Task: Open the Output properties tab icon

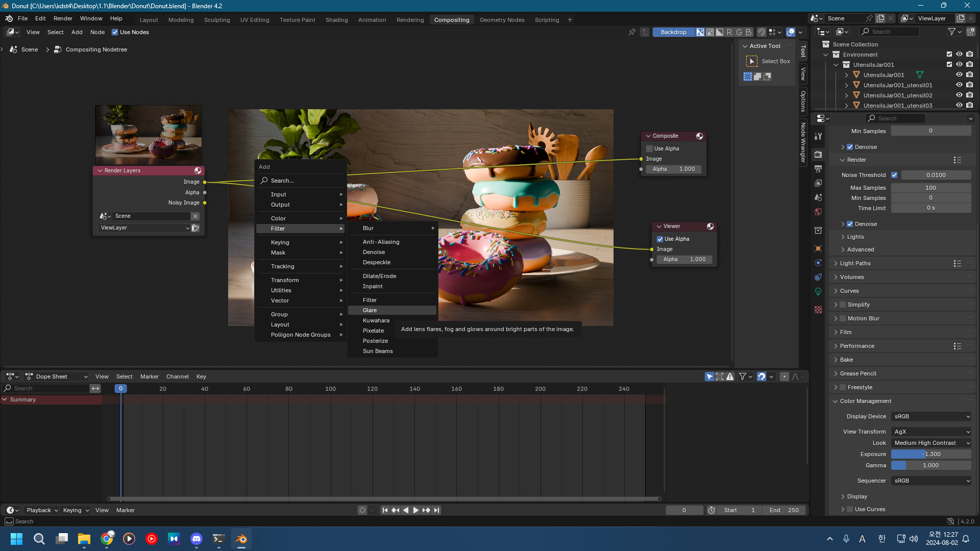Action: tap(818, 169)
